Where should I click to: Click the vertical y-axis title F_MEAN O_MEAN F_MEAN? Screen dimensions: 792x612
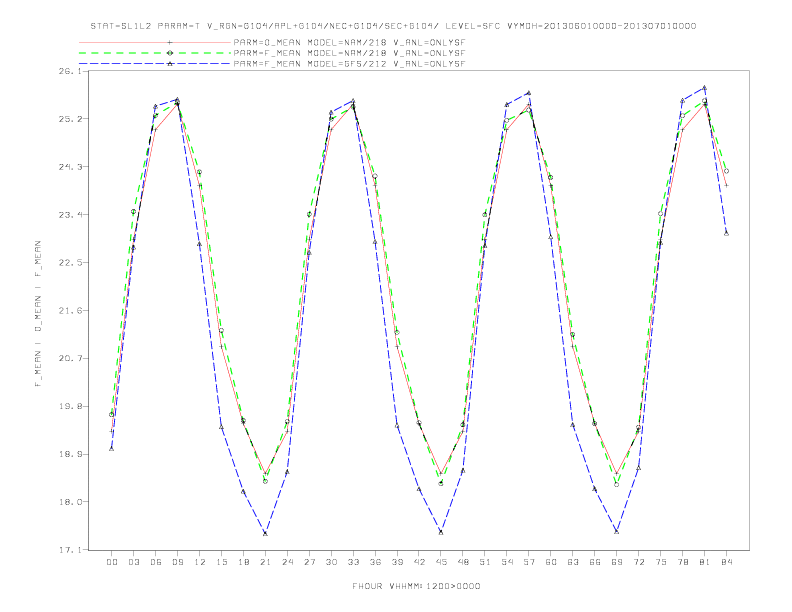tap(38, 314)
